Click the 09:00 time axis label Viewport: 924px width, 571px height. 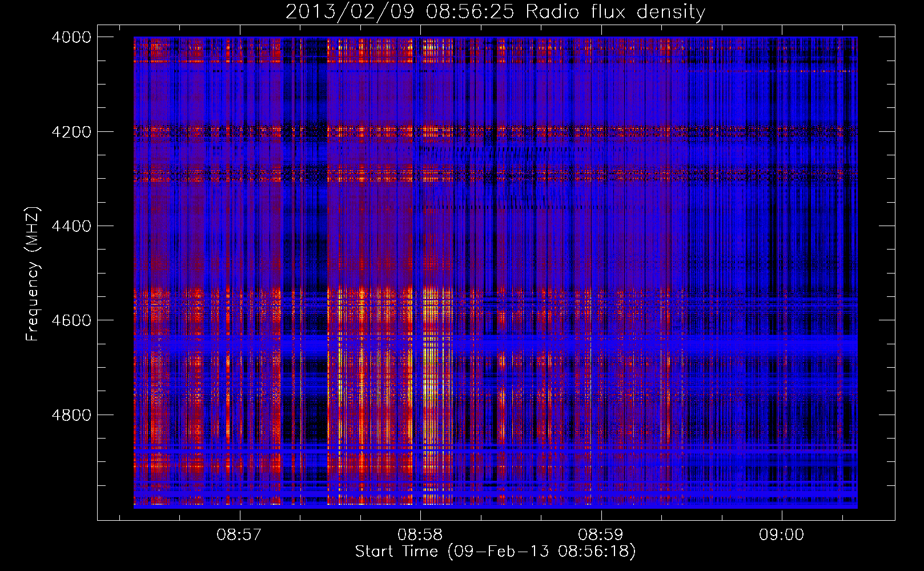781,535
